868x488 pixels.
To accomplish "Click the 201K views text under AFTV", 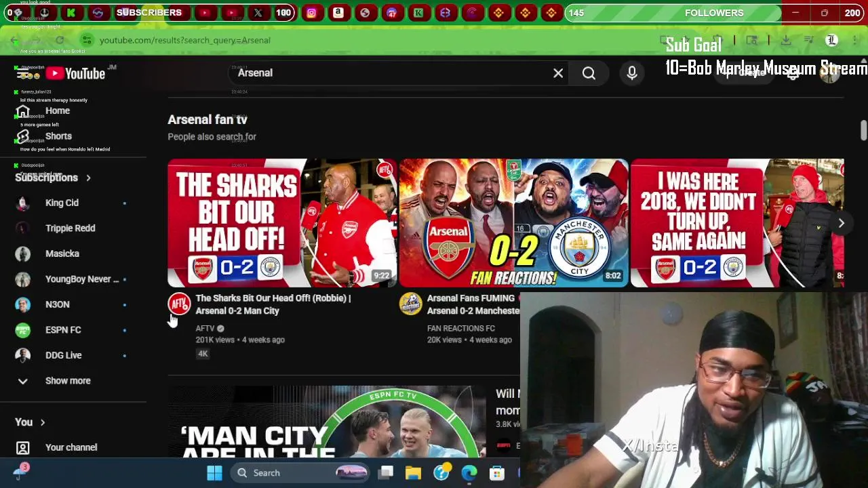I will [x=215, y=340].
